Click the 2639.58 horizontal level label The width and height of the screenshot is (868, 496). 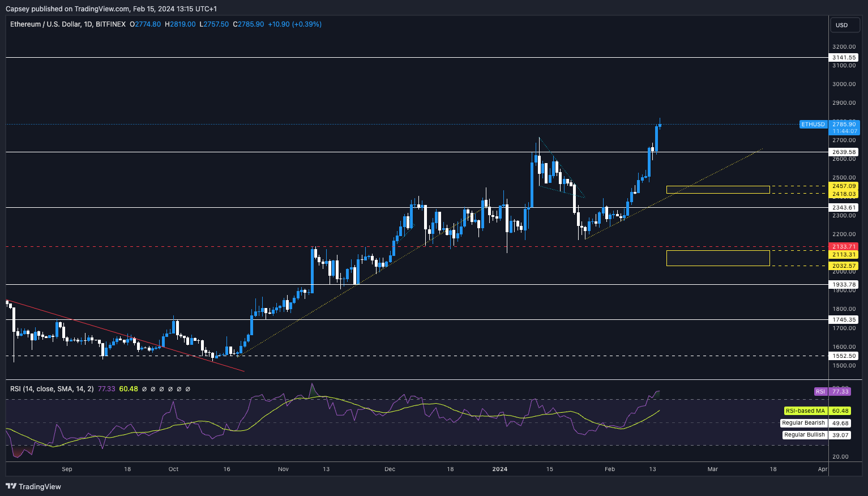(x=844, y=152)
